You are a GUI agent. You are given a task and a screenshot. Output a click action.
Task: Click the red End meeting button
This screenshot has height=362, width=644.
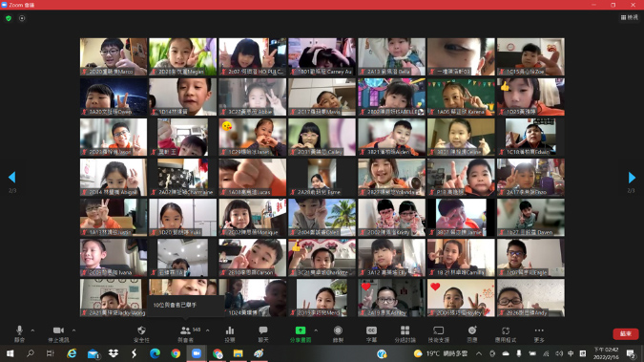coord(626,333)
